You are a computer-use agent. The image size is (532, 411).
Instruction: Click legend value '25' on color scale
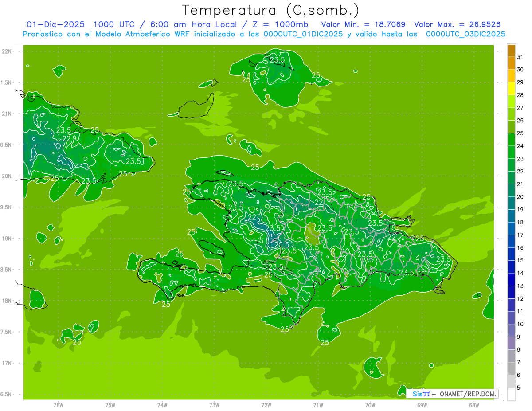coord(520,133)
